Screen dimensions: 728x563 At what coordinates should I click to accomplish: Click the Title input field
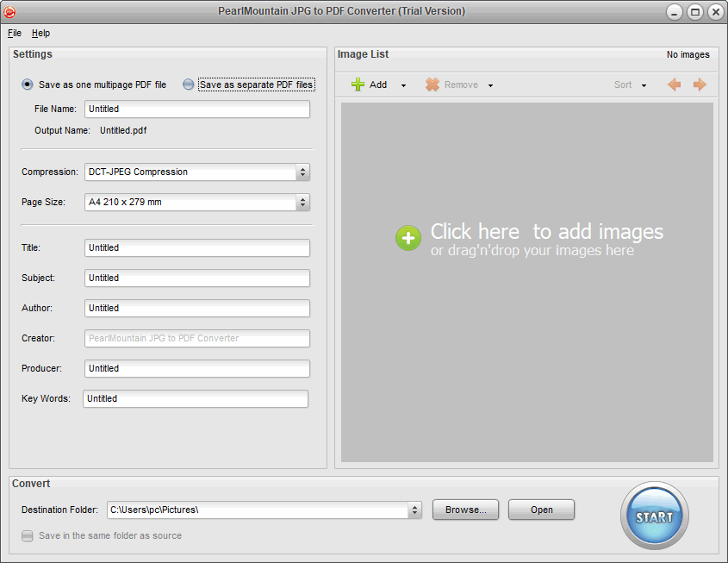pos(196,248)
